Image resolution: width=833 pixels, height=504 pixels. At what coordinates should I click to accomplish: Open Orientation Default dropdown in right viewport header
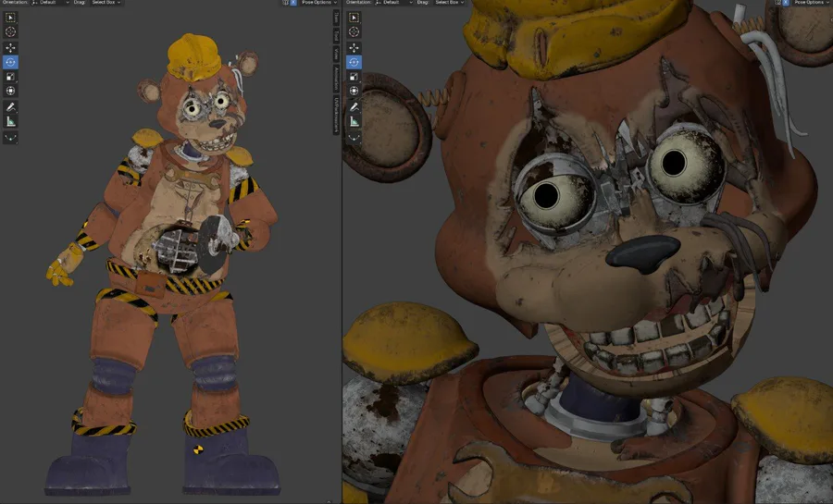click(393, 2)
